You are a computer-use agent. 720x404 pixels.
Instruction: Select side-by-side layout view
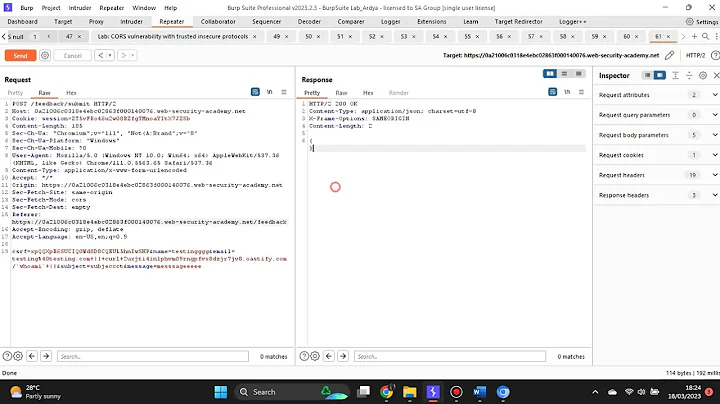[x=550, y=73]
